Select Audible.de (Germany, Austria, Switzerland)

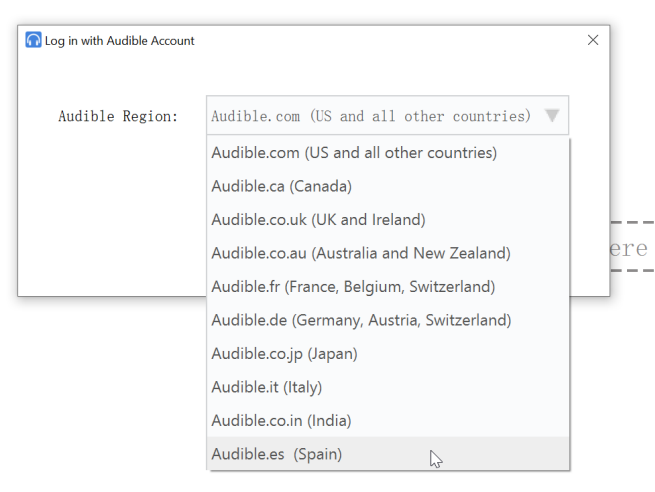388,320
